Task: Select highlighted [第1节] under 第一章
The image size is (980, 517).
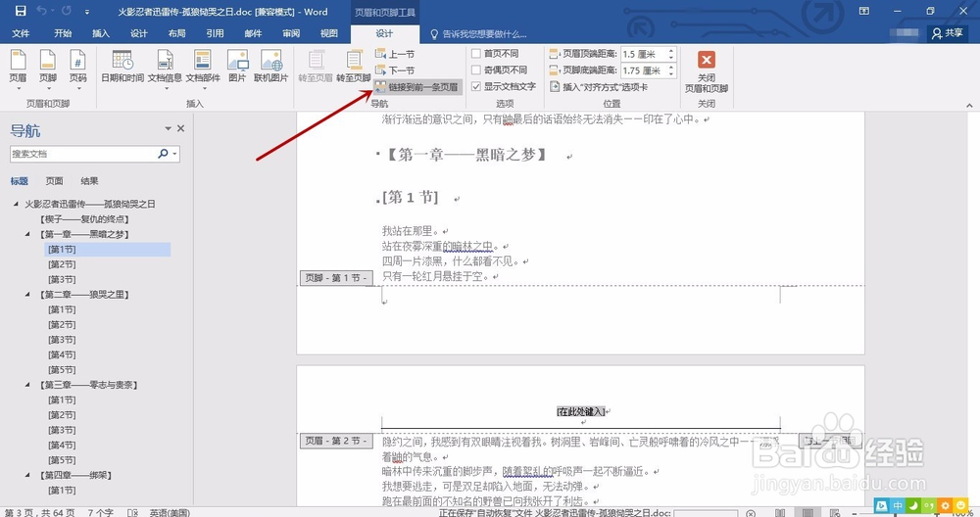Action: pyautogui.click(x=109, y=249)
